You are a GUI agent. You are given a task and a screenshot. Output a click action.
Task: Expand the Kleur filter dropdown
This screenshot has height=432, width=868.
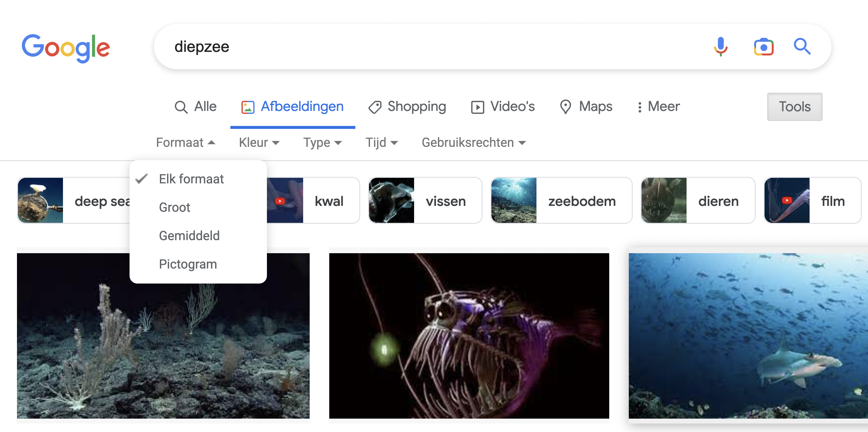click(259, 143)
